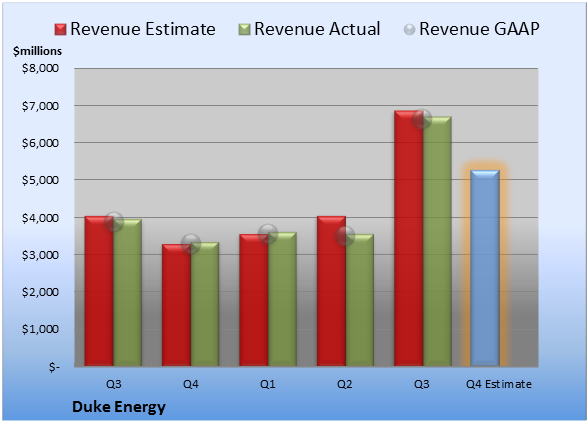This screenshot has height=422, width=588.
Task: Click the '$8,000' axis value
Action: pyautogui.click(x=40, y=68)
